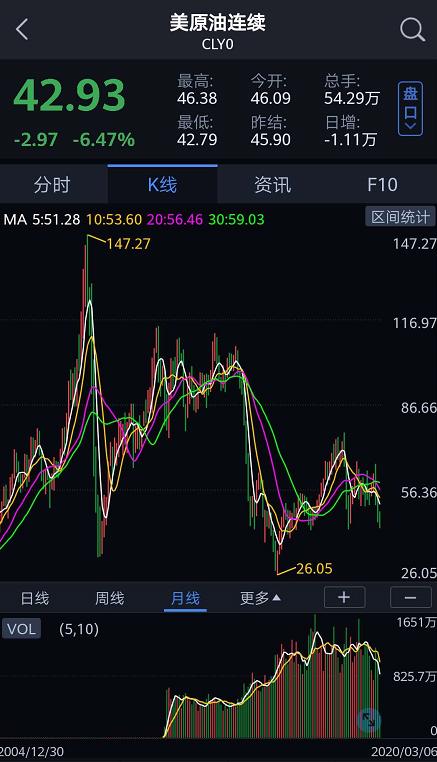This screenshot has width=437, height=762.
Task: Tap the fullscreen expand icon
Action: [368, 720]
